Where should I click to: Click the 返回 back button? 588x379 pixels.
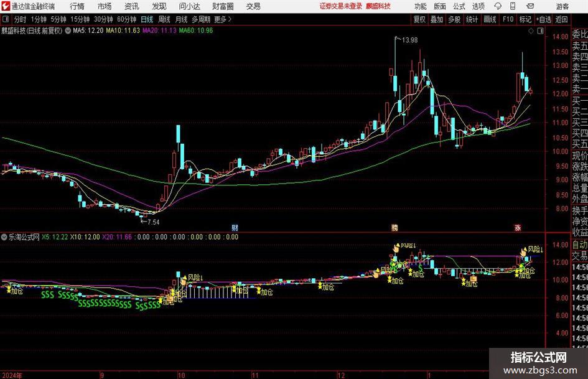561,19
